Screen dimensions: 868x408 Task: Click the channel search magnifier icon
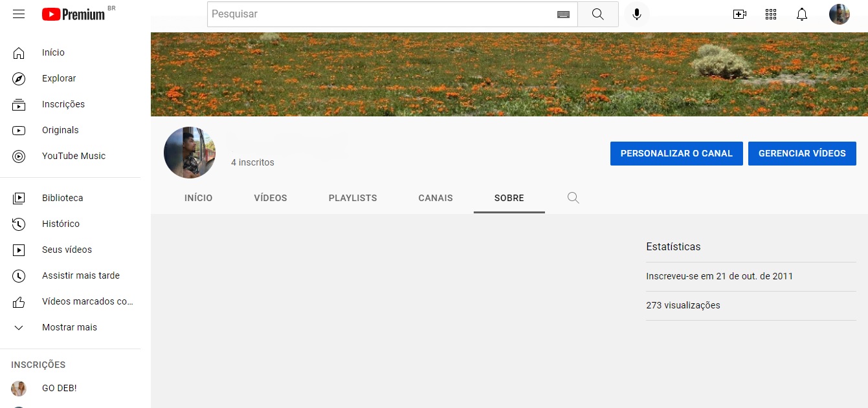(x=573, y=198)
